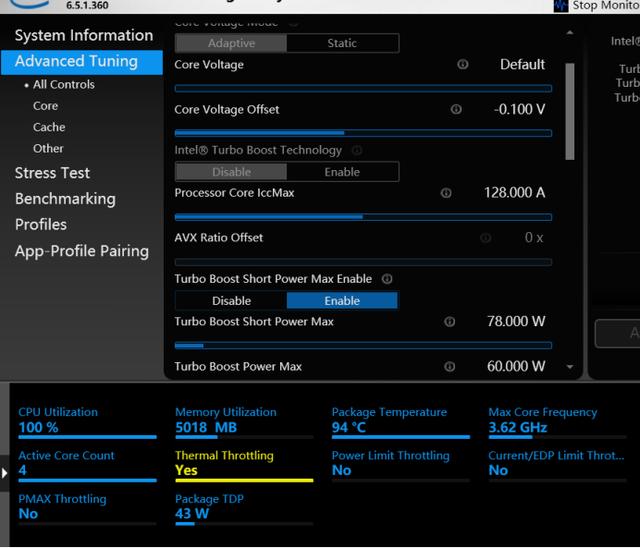Click info icon for Turbo Boost Short Power Max value
Viewport: 640px width, 548px height.
coord(449,322)
